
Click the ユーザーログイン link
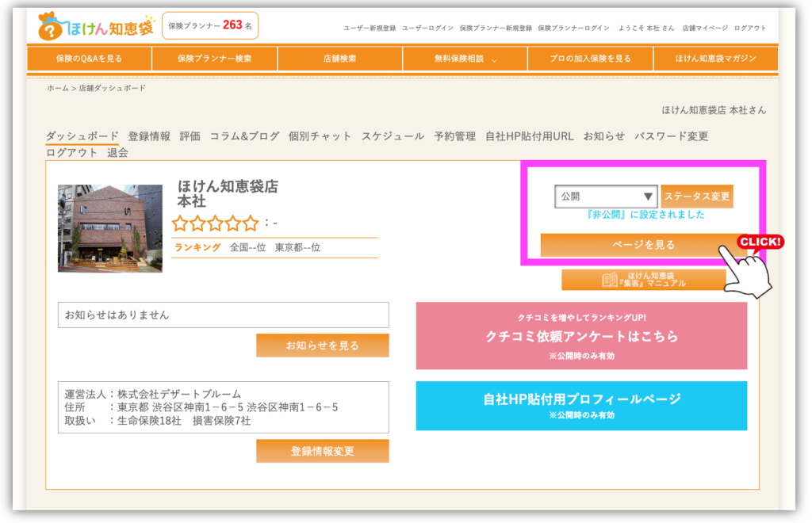click(427, 28)
